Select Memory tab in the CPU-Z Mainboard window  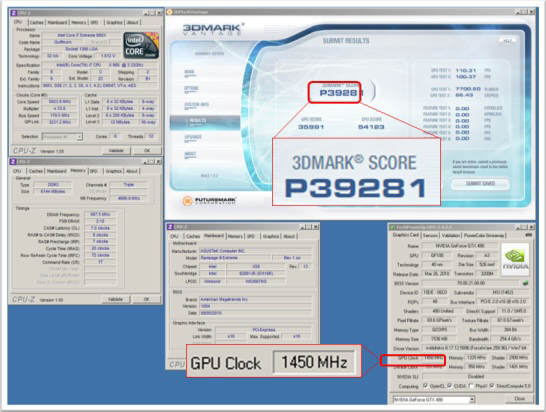[235, 236]
